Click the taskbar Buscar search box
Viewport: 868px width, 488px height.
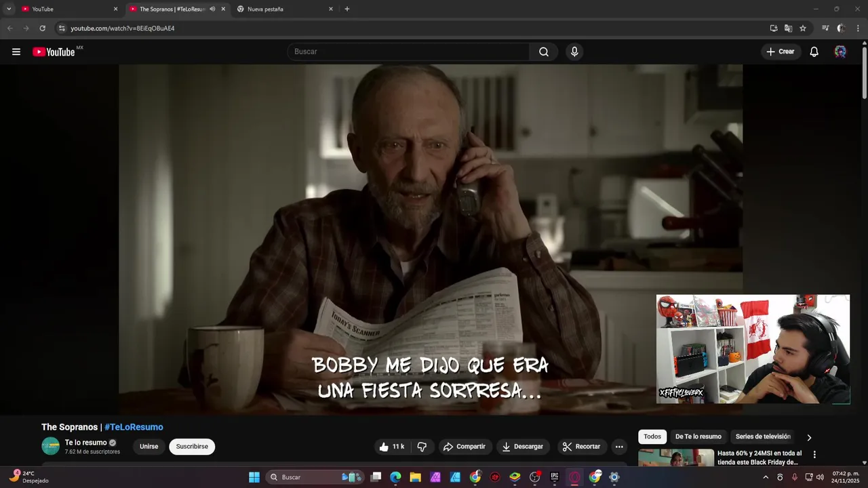(x=315, y=477)
